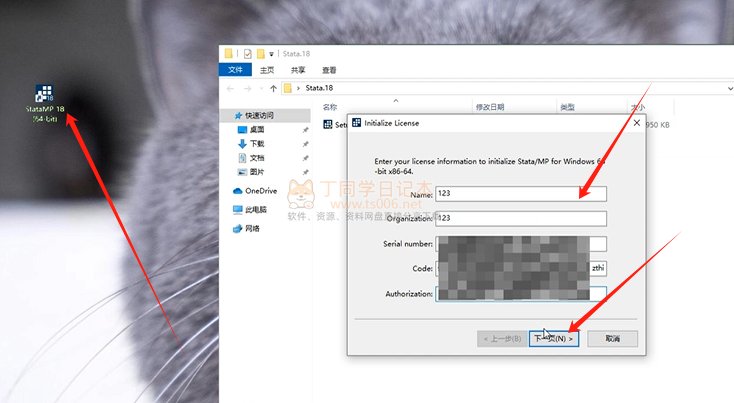The width and height of the screenshot is (734, 403).
Task: Sort files by 类型 column
Action: [567, 107]
